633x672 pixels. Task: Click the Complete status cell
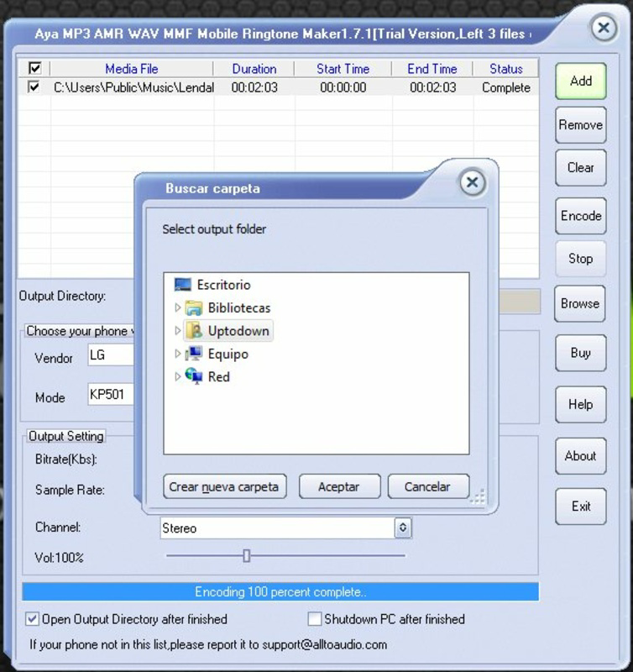(x=506, y=87)
